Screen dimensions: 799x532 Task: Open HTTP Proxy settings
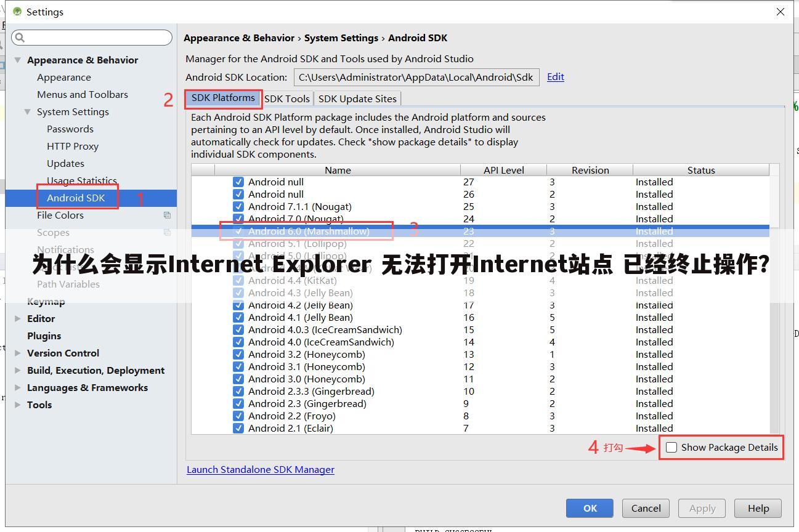(73, 146)
